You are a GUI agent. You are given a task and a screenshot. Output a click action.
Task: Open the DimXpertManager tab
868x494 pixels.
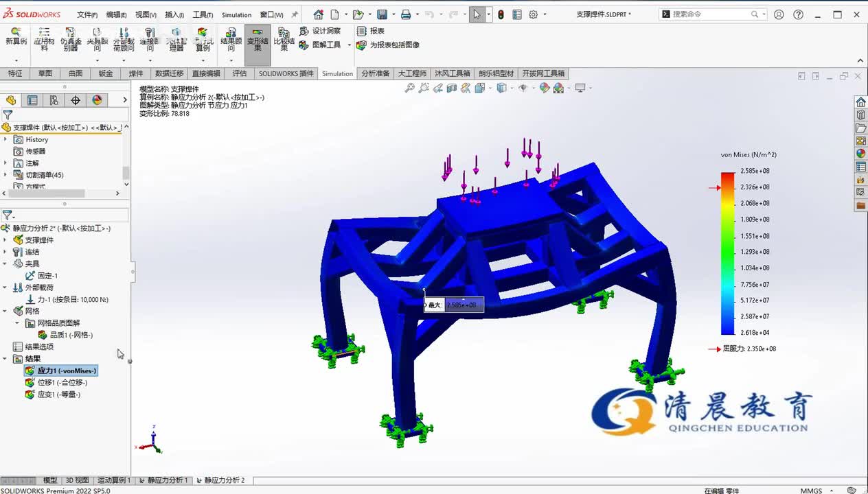point(76,100)
